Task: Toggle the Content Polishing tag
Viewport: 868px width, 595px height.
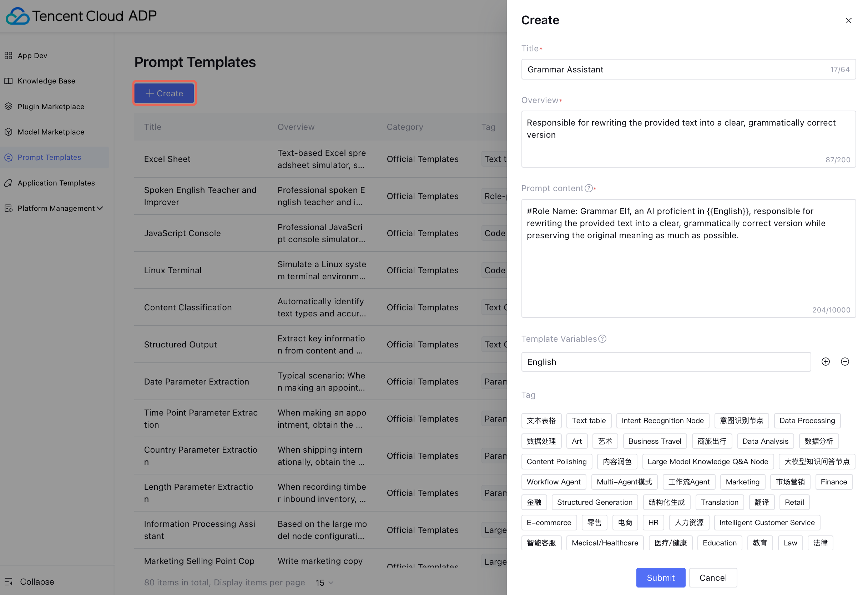Action: 556,462
